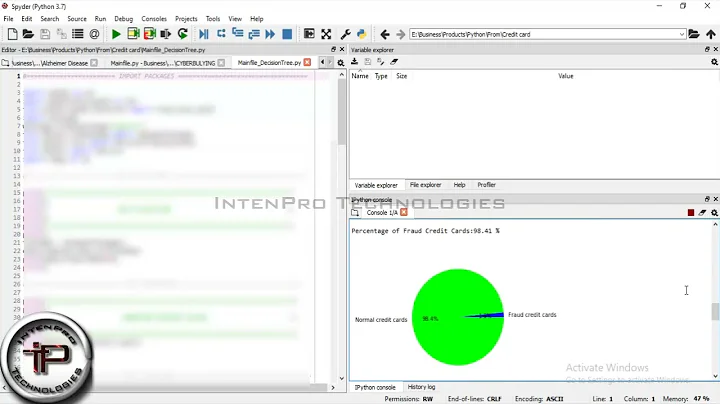Screen dimensions: 720x404
Task: Step return debug icon
Action: 254,34
